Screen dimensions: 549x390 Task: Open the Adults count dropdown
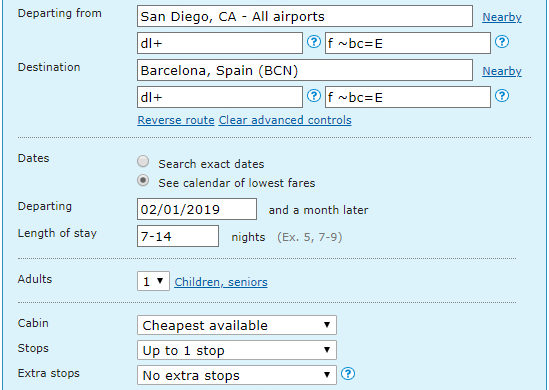point(153,281)
